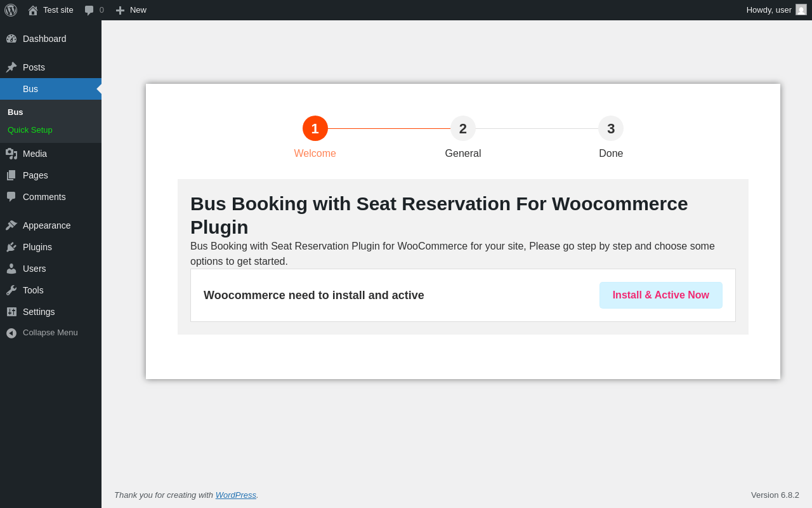Viewport: 812px width, 508px height.
Task: Click the Dashboard gauge icon
Action: [x=11, y=39]
